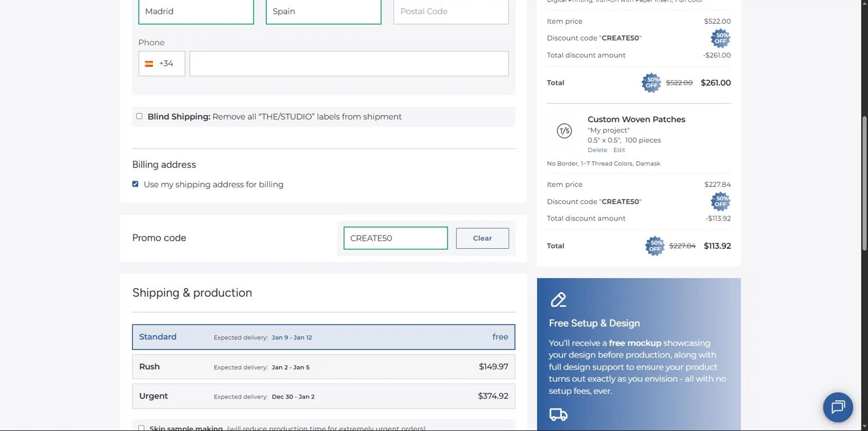Image resolution: width=868 pixels, height=431 pixels.
Task: Uncheck Use my shipping address for billing
Action: (135, 184)
